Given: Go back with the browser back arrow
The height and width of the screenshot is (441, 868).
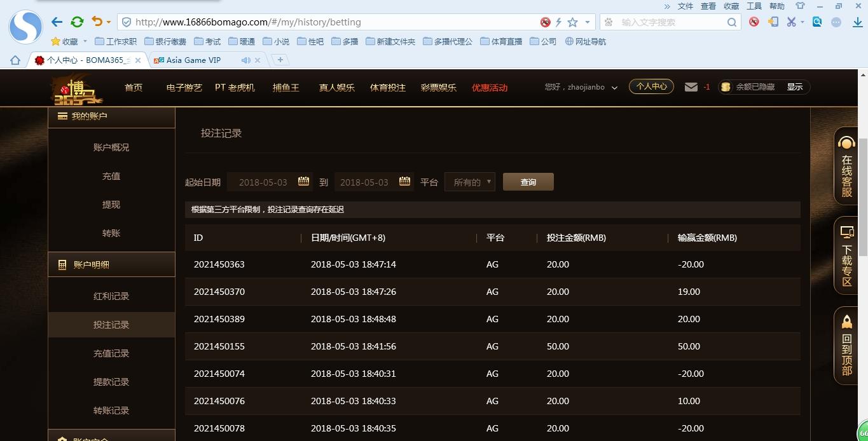Looking at the screenshot, I should click(57, 22).
